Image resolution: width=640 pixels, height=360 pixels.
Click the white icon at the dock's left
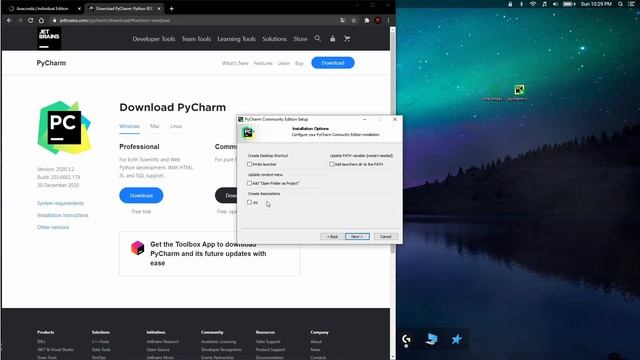click(x=406, y=340)
